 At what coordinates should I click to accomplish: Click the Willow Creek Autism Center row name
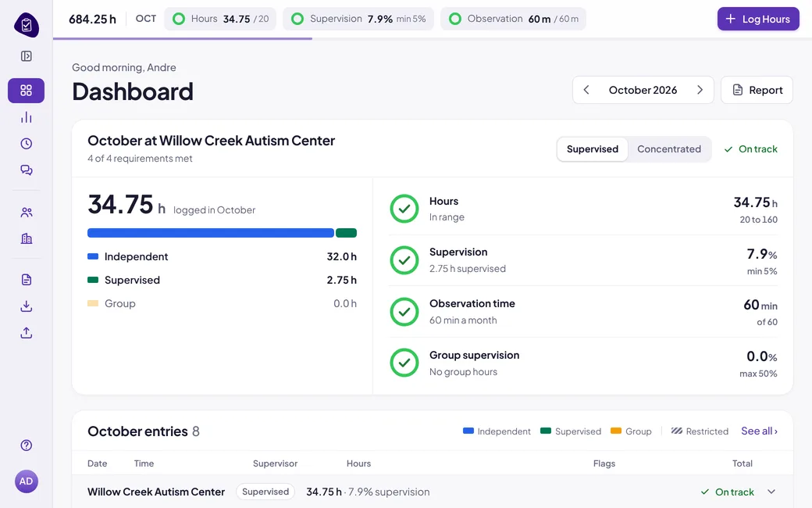click(156, 492)
